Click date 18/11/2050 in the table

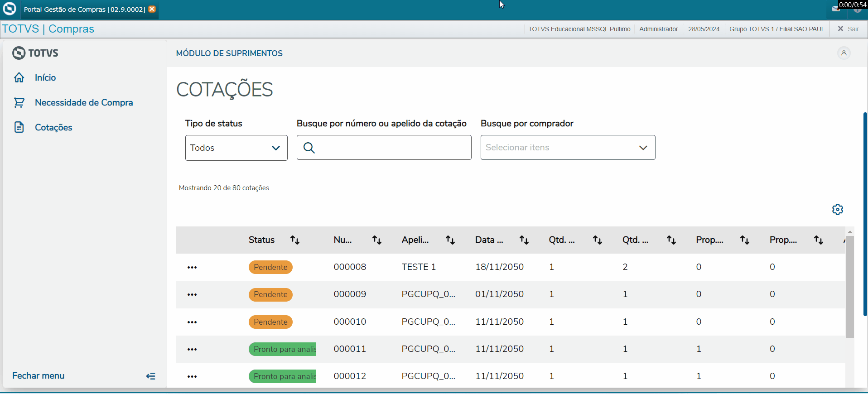pyautogui.click(x=499, y=267)
